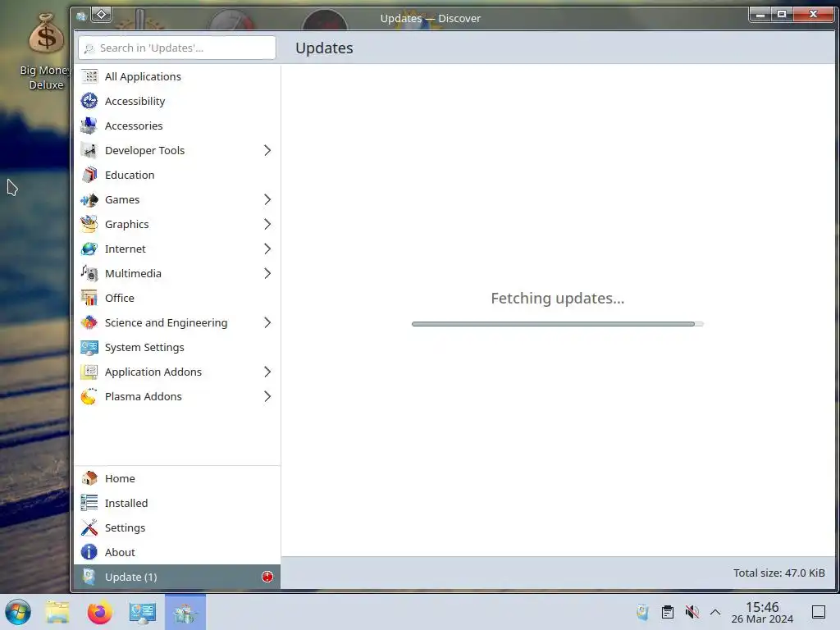Click the Internet globe icon
Image resolution: width=840 pixels, height=630 pixels.
pos(89,249)
